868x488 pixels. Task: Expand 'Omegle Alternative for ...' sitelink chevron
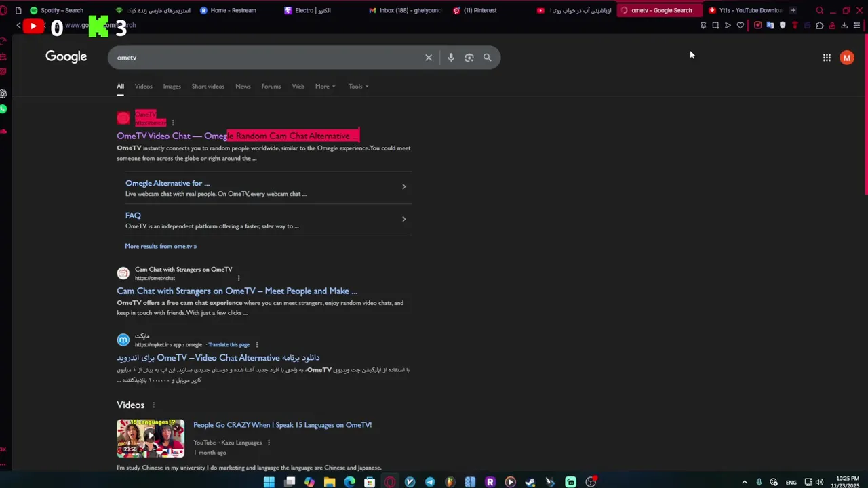click(x=403, y=186)
